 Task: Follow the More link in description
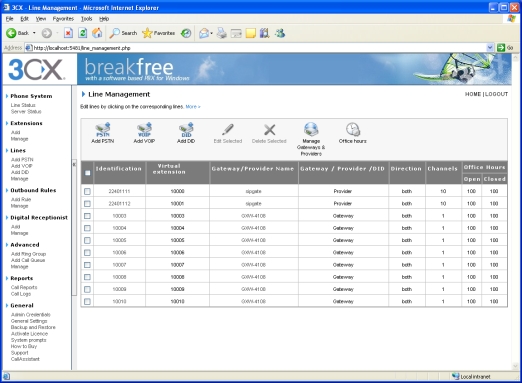(193, 107)
